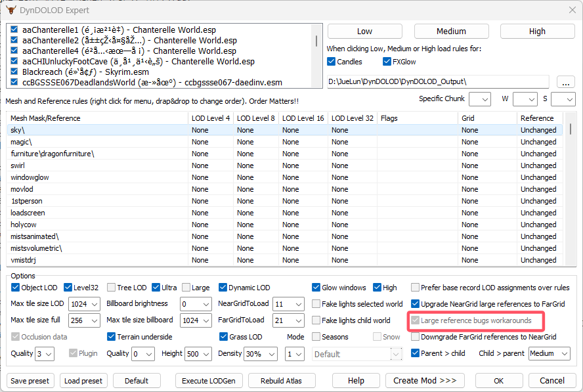Click the Flags column header
Screen dimensions: 583x392
[417, 118]
